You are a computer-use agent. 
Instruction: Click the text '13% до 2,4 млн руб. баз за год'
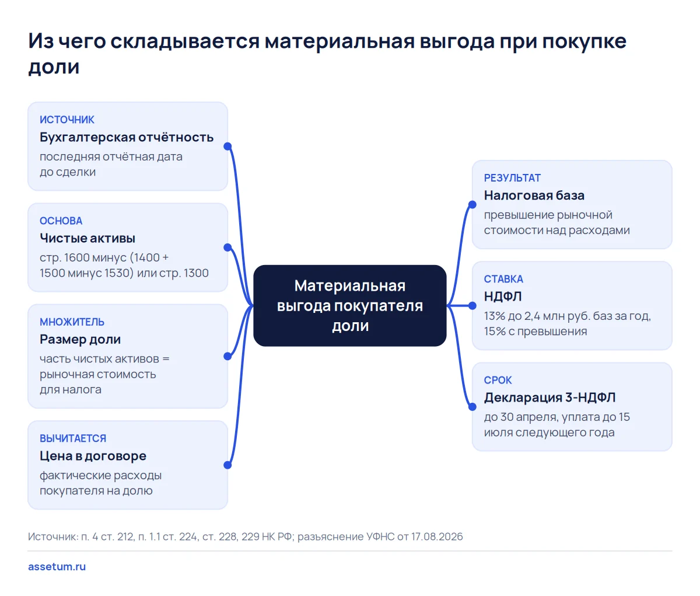pos(566,316)
